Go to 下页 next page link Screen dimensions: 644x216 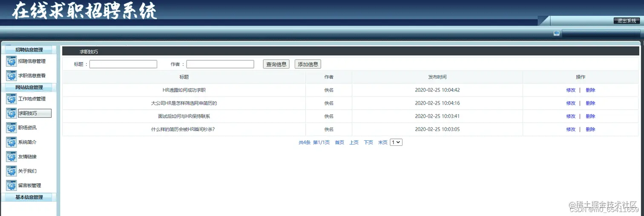click(x=368, y=143)
